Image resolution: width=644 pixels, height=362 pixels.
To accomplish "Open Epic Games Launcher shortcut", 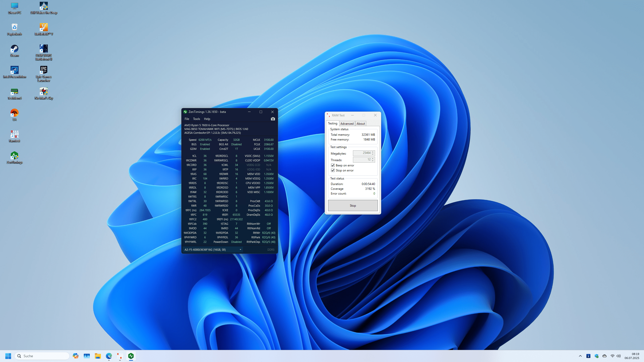I will click(44, 70).
